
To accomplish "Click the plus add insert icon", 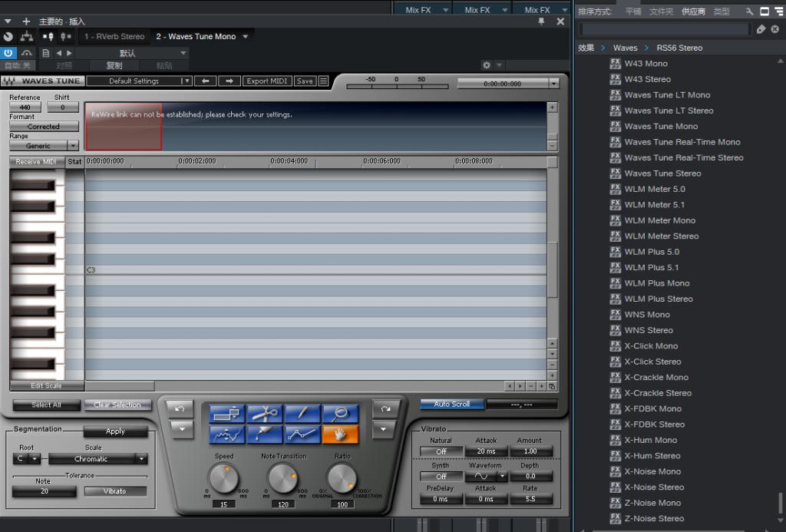I will 26,21.
